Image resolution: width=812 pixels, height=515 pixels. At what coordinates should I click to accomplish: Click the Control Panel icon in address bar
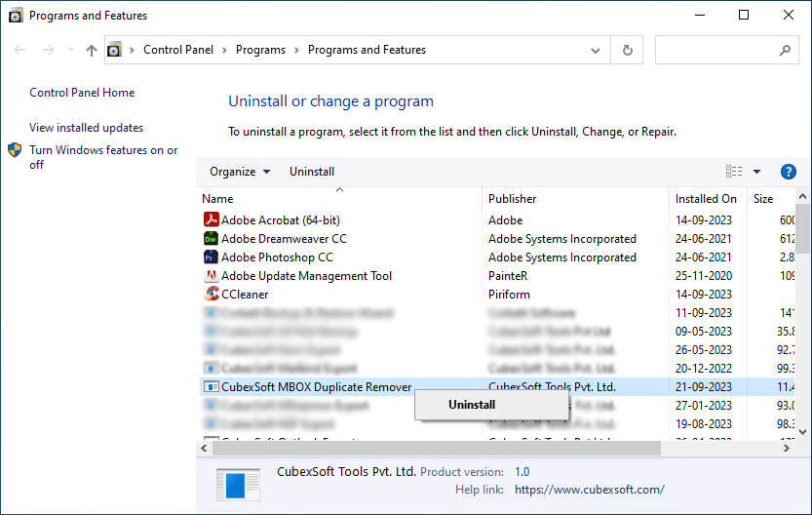114,50
